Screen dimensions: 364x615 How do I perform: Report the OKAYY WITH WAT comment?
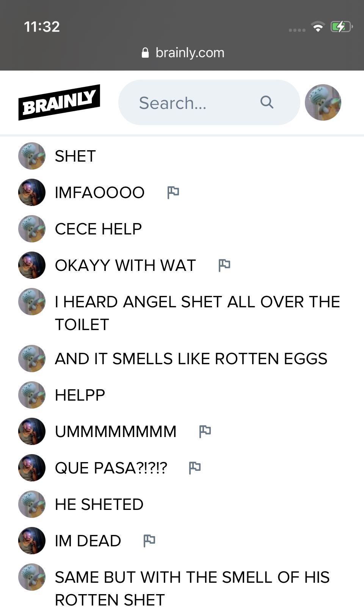click(224, 265)
